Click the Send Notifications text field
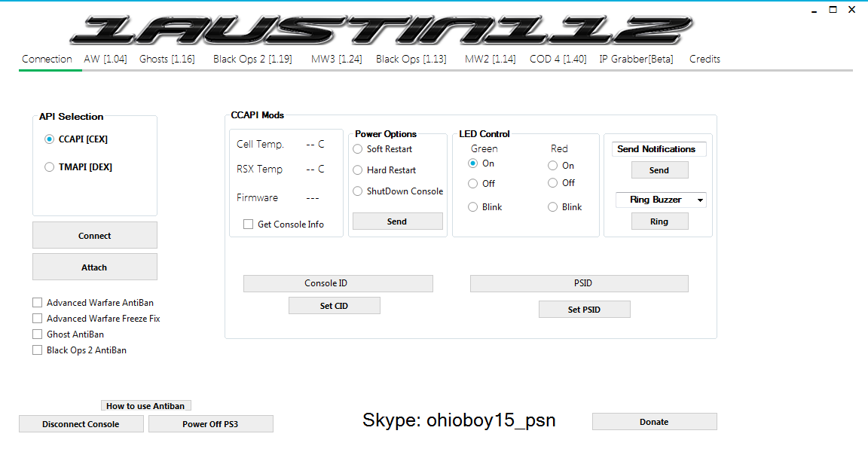Image resolution: width=868 pixels, height=452 pixels. 659,149
